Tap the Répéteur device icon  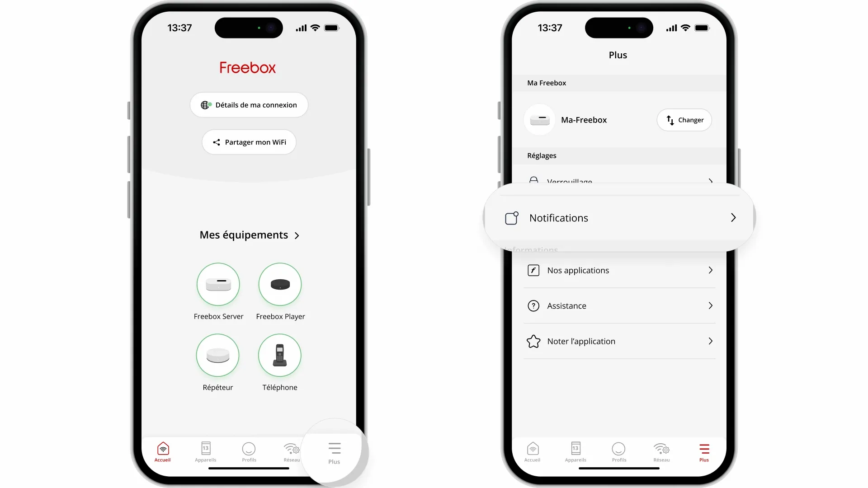pos(217,355)
